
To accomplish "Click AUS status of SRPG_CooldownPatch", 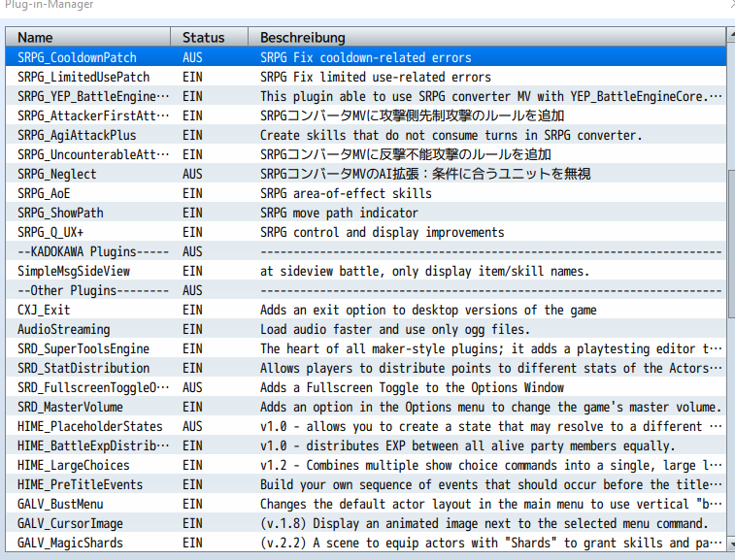I will 192,57.
